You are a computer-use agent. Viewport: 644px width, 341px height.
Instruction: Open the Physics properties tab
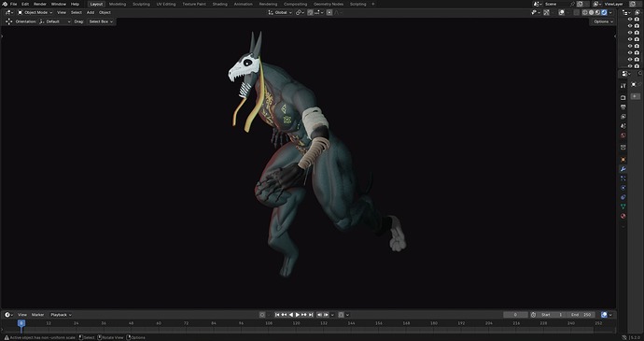tap(623, 188)
